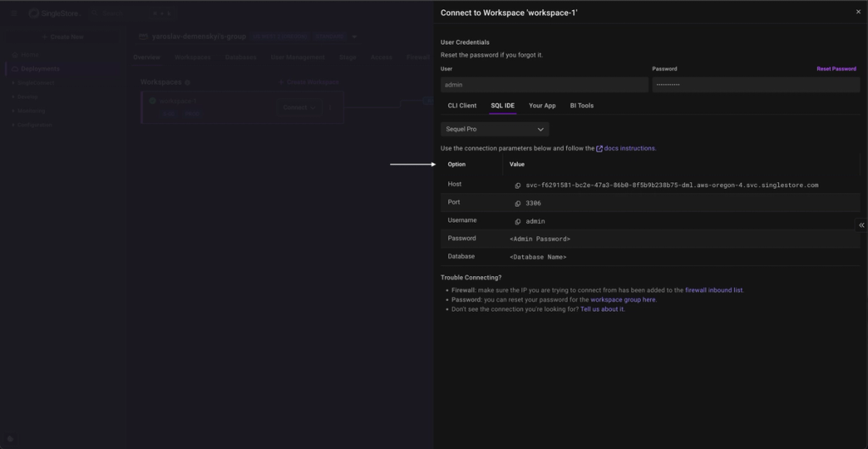Open the User Management tab
This screenshot has width=868, height=449.
click(x=298, y=57)
